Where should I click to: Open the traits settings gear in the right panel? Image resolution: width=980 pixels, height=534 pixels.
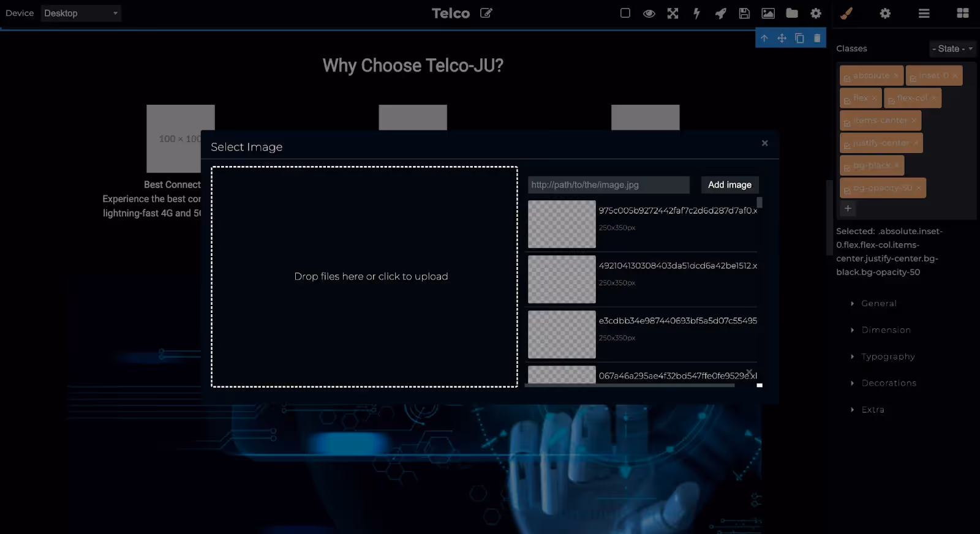pyautogui.click(x=885, y=13)
